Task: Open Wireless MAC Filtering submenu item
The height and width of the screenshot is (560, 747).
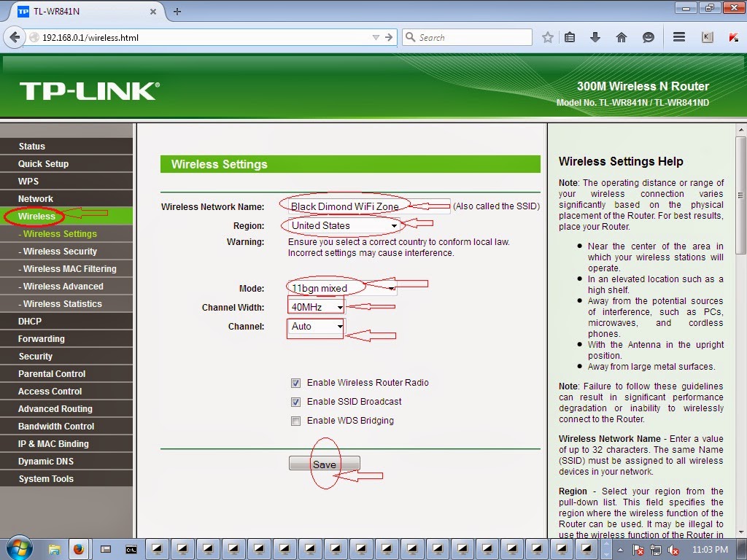Action: coord(66,269)
